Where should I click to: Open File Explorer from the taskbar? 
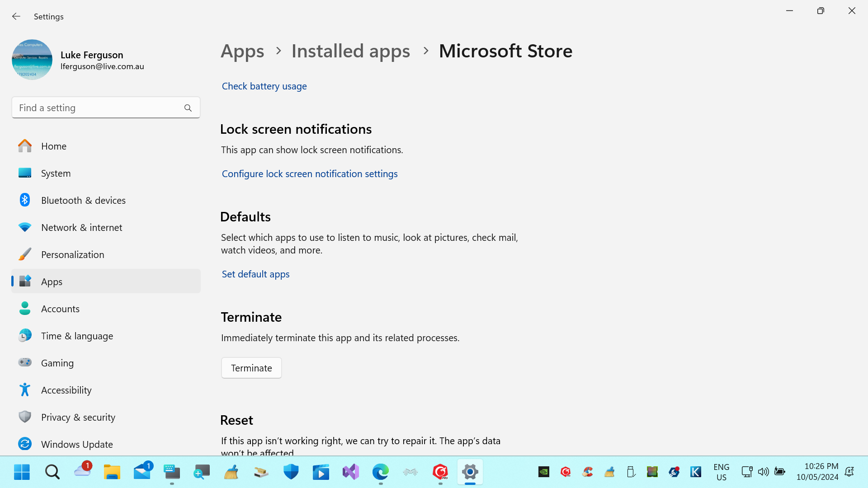pos(112,472)
